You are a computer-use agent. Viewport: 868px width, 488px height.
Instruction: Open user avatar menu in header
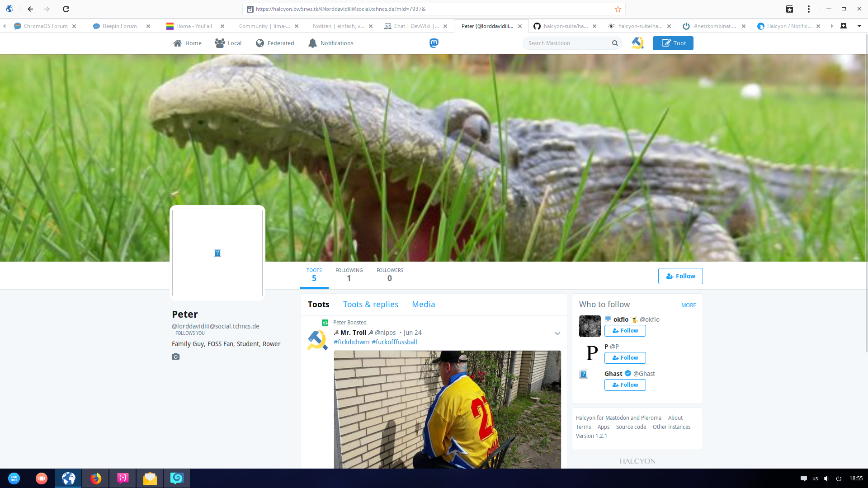coord(637,43)
